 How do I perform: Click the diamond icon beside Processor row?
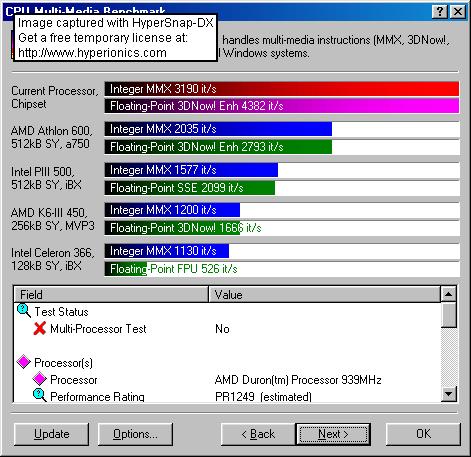(39, 379)
